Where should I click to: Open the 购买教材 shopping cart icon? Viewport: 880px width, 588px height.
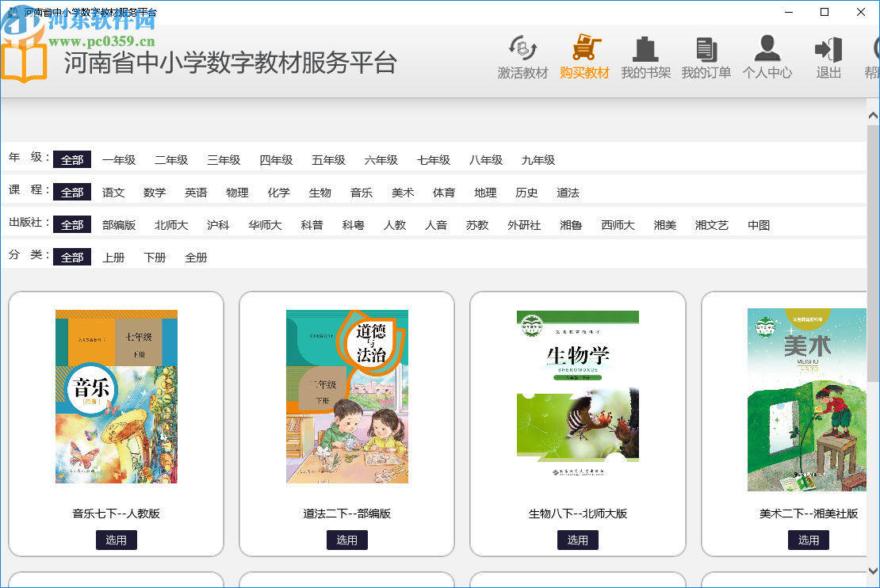(x=585, y=48)
